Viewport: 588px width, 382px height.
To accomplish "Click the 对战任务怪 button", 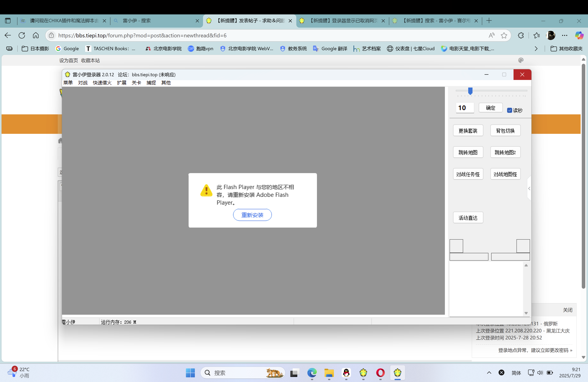I will (468, 174).
